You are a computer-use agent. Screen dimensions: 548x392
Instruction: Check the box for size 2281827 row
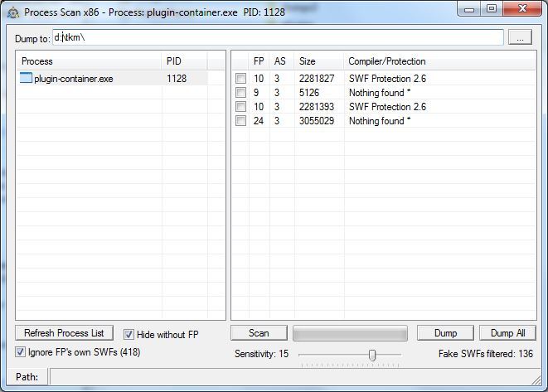click(x=240, y=78)
